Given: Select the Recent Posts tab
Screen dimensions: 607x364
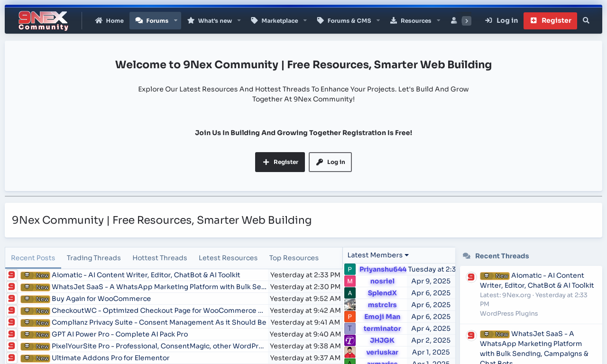Looking at the screenshot, I should (33, 258).
